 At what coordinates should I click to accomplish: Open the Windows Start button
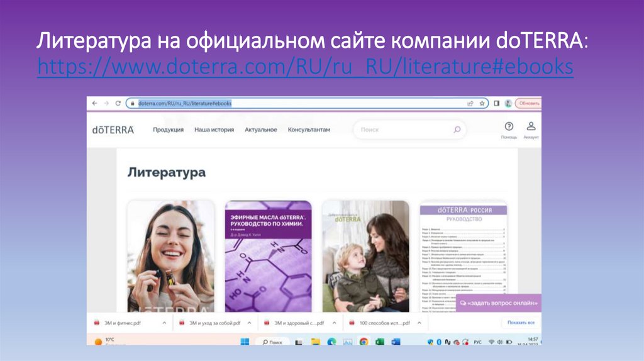245,342
